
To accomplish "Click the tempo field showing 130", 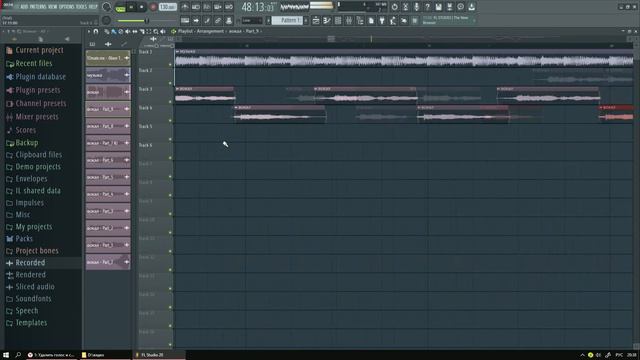I will click(x=167, y=7).
